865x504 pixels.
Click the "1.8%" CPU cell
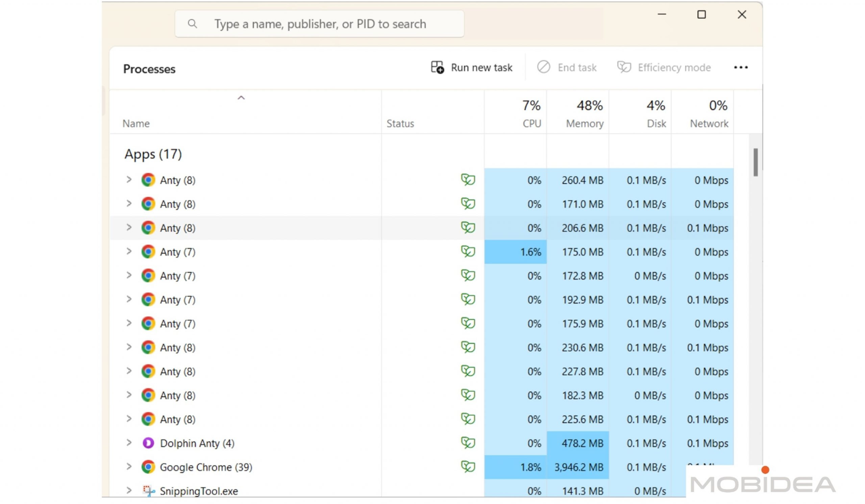(x=516, y=467)
